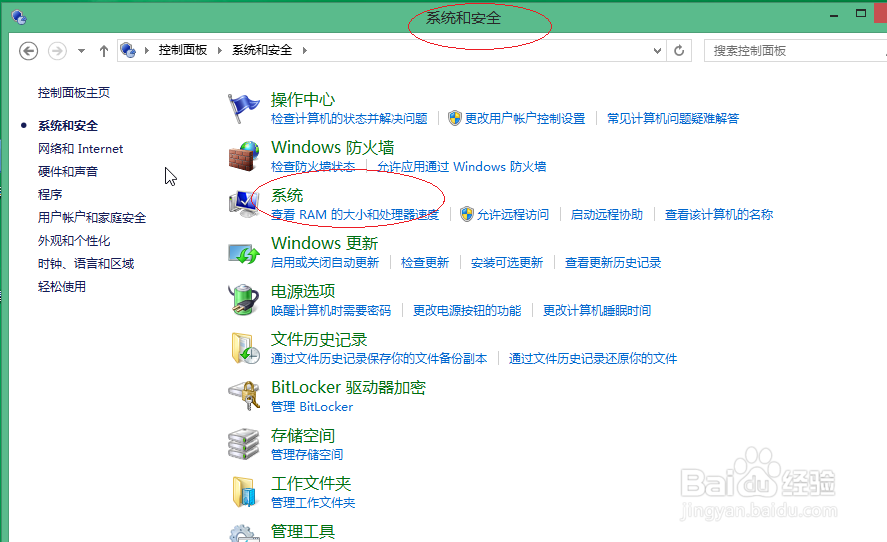Open 更改用户帐户控制设置
This screenshot has width=887, height=542.
tap(525, 118)
